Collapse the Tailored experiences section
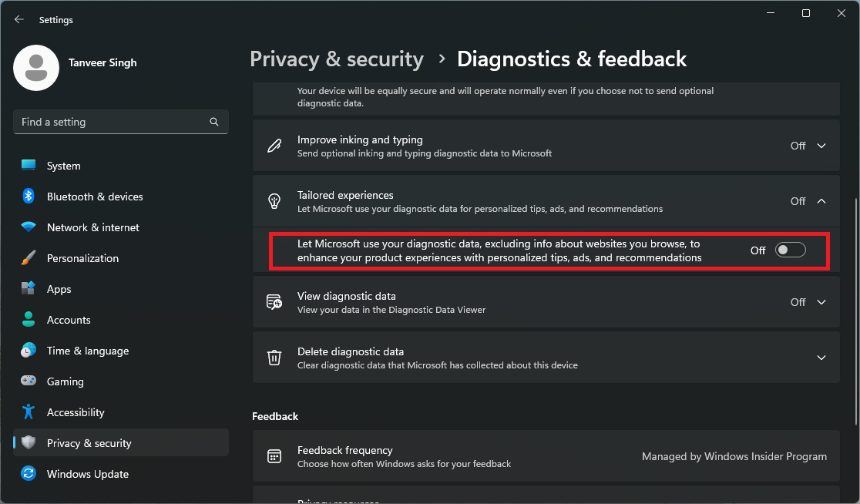860x504 pixels. click(821, 200)
